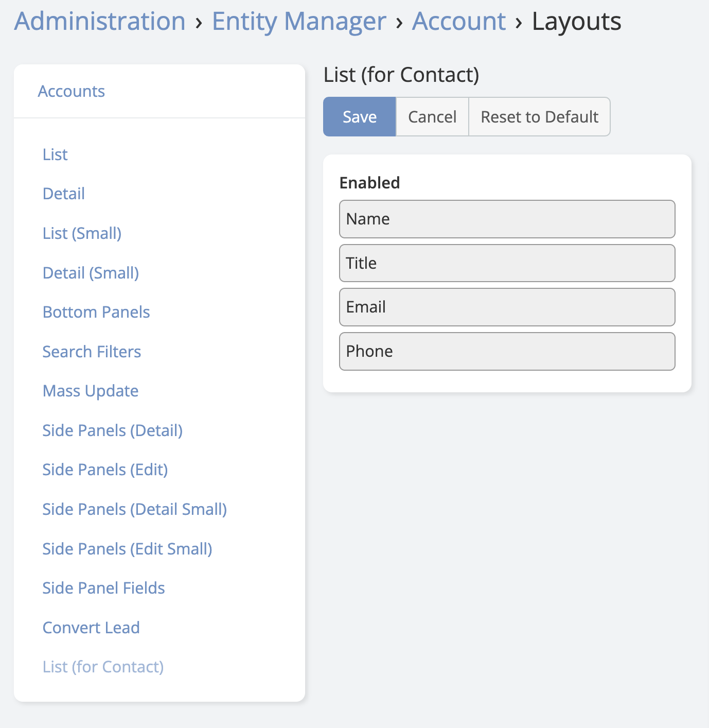Open the Detail layout

point(64,194)
